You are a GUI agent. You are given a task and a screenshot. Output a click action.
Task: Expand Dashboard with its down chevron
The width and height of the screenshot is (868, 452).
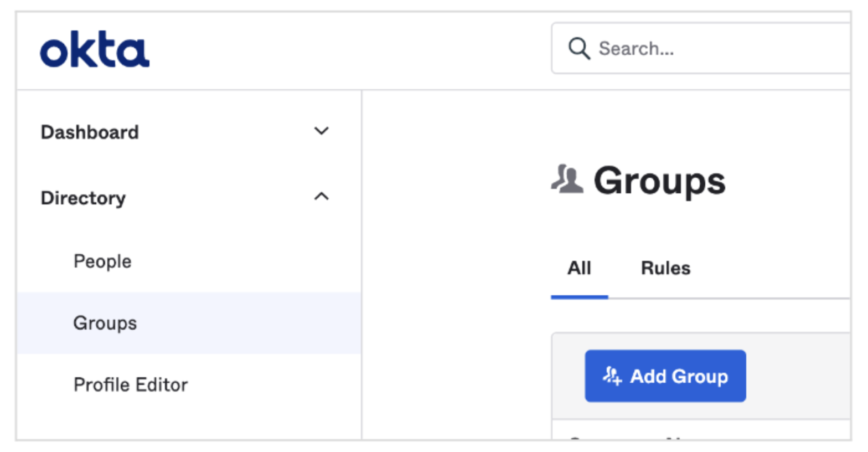tap(322, 131)
